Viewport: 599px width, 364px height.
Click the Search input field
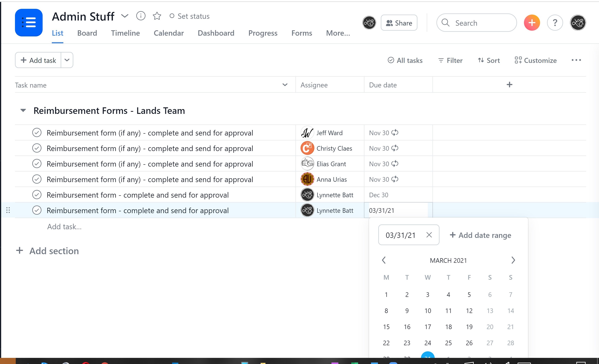point(477,23)
